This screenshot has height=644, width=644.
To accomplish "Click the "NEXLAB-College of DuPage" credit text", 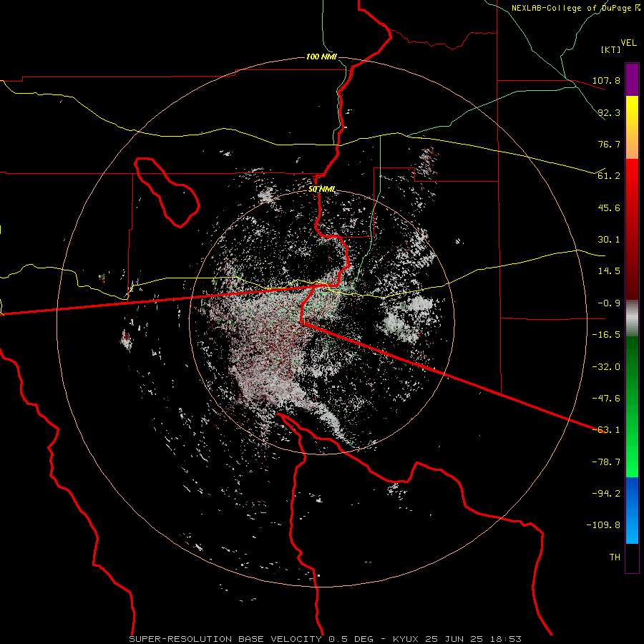I will click(x=572, y=8).
